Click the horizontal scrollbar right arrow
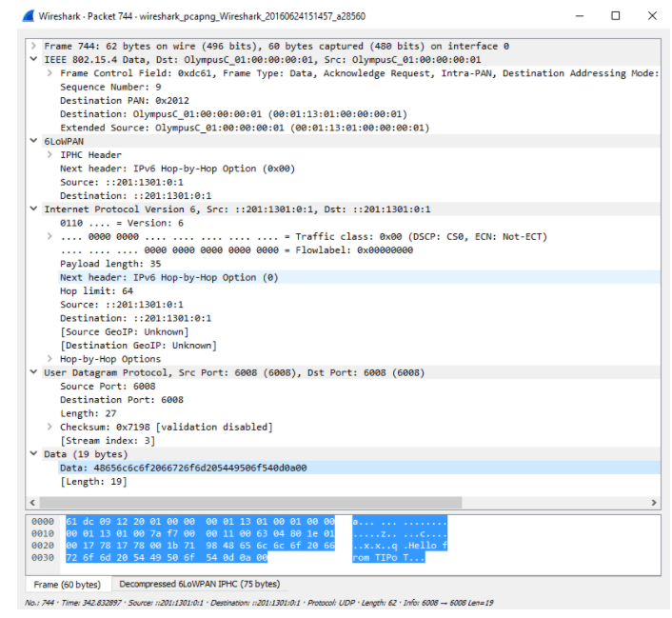Image resolution: width=672 pixels, height=618 pixels. click(x=654, y=502)
